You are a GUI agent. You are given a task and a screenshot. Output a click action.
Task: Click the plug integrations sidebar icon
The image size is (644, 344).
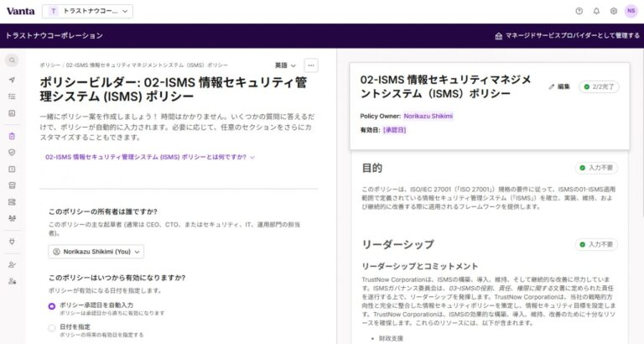(x=12, y=242)
